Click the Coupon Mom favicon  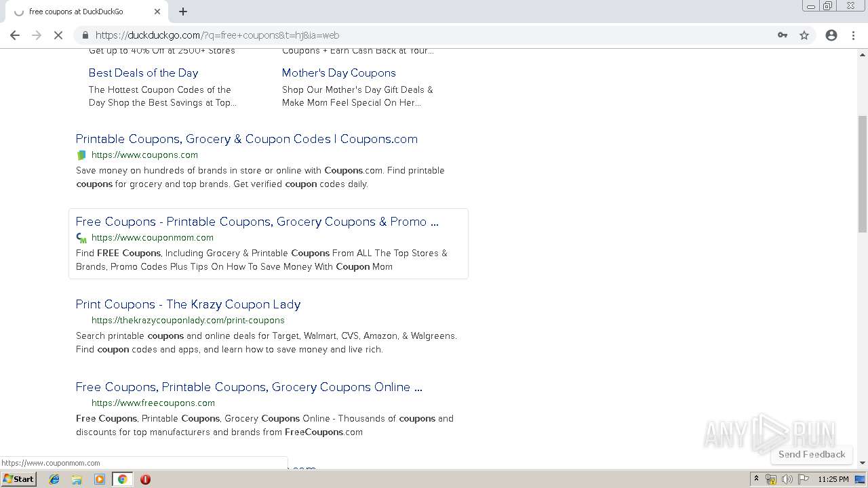82,238
